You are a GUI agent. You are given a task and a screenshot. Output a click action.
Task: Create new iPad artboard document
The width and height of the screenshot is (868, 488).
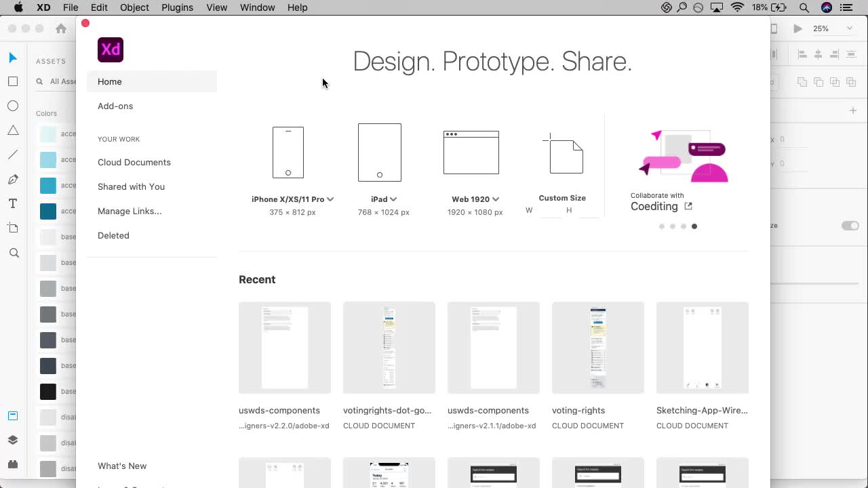pyautogui.click(x=380, y=152)
